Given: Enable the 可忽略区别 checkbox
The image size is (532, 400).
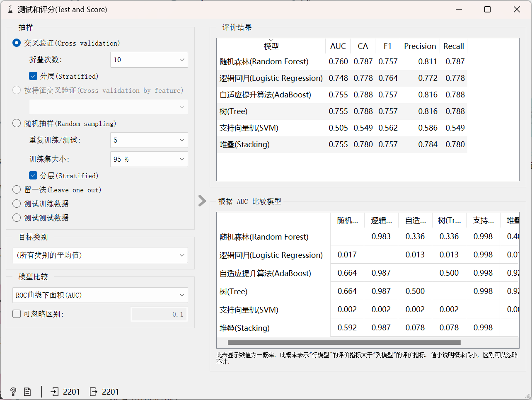Looking at the screenshot, I should click(x=17, y=314).
